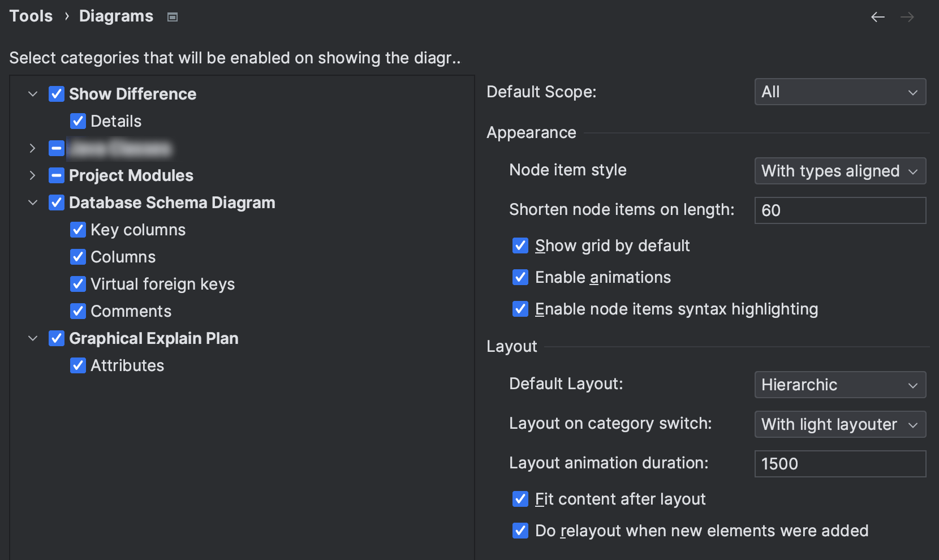
Task: Uncheck the Key columns checkbox
Action: click(78, 230)
